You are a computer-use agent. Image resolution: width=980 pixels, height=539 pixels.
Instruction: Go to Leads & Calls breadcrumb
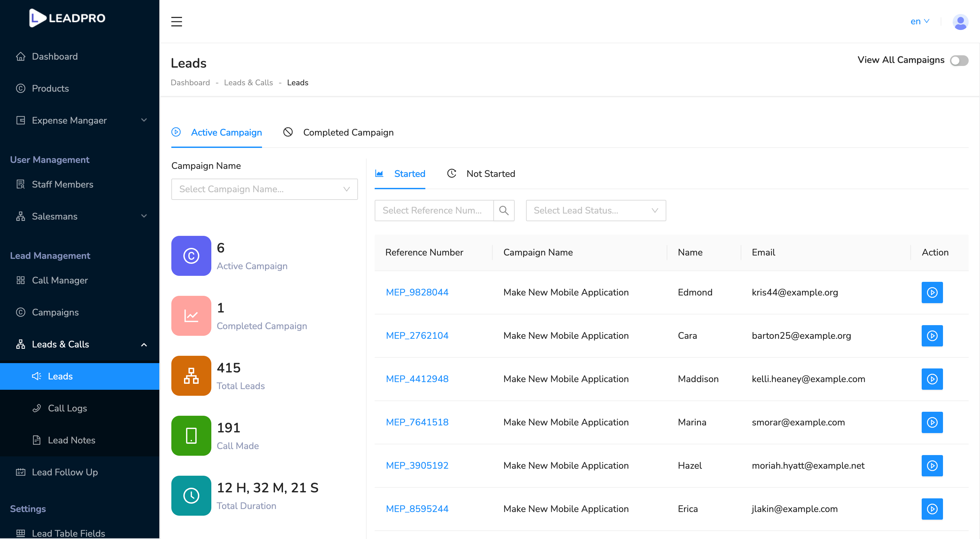point(248,83)
